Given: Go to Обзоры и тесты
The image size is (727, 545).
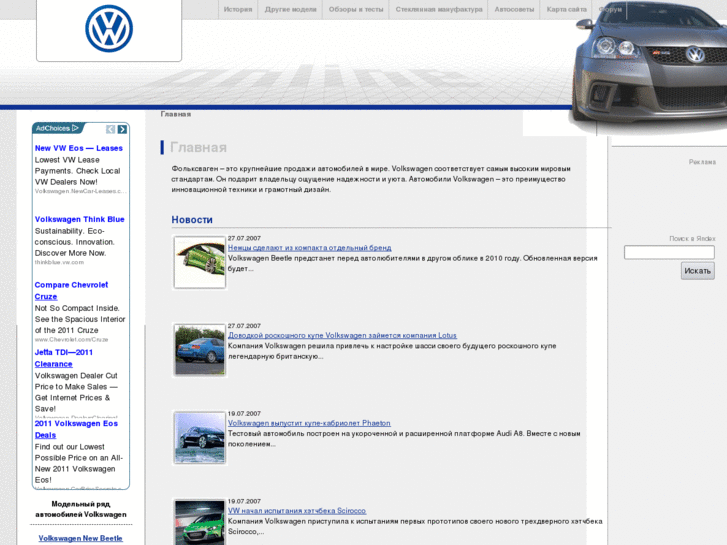Looking at the screenshot, I should click(x=356, y=9).
